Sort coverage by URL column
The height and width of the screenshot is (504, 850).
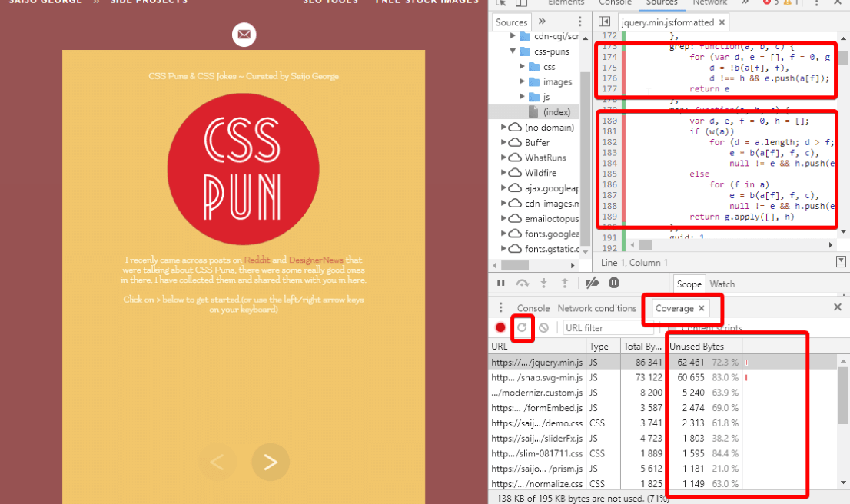pos(537,346)
